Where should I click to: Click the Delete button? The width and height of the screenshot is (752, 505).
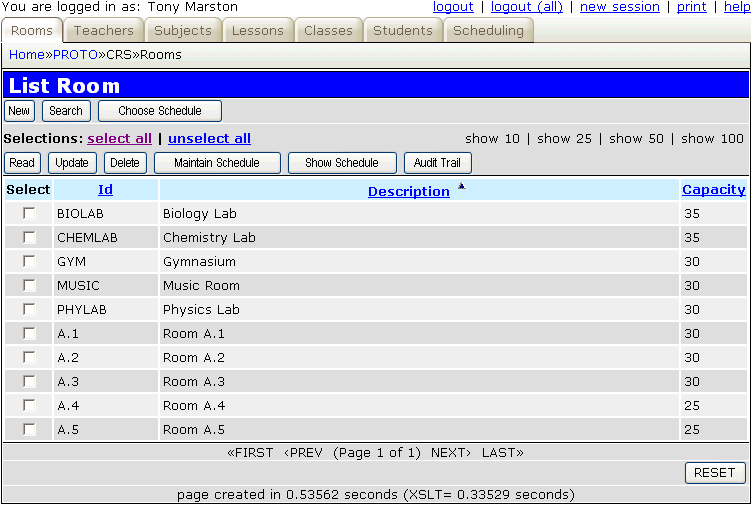[x=125, y=163]
